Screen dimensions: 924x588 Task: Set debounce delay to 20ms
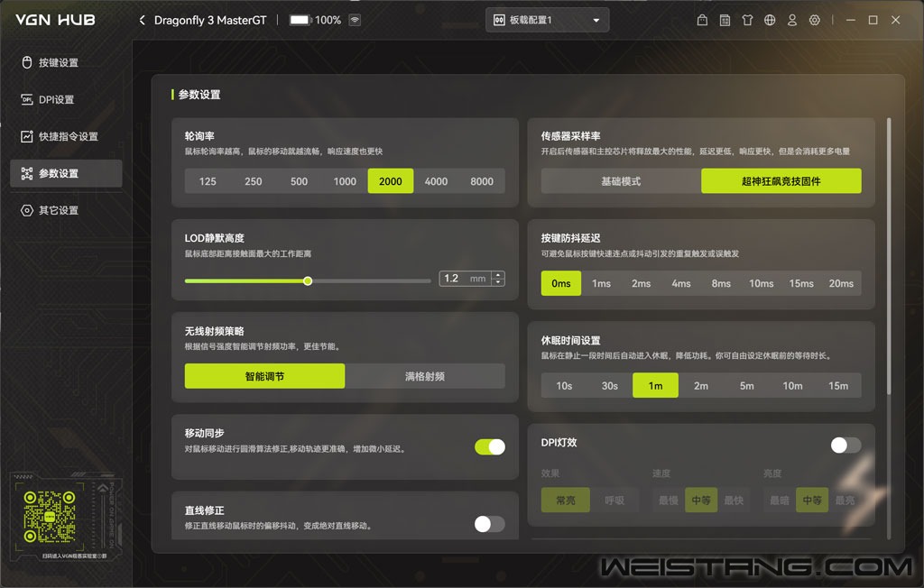pyautogui.click(x=841, y=283)
